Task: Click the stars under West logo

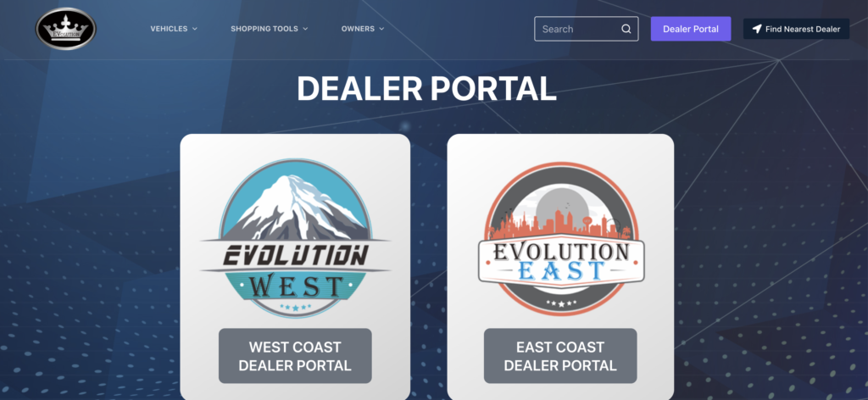Action: [x=296, y=307]
